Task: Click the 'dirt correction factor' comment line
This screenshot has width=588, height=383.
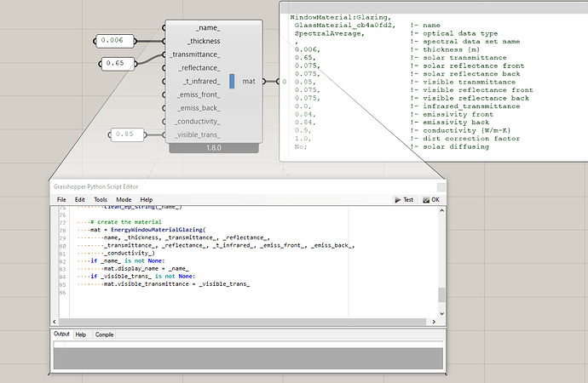Action: tap(465, 139)
